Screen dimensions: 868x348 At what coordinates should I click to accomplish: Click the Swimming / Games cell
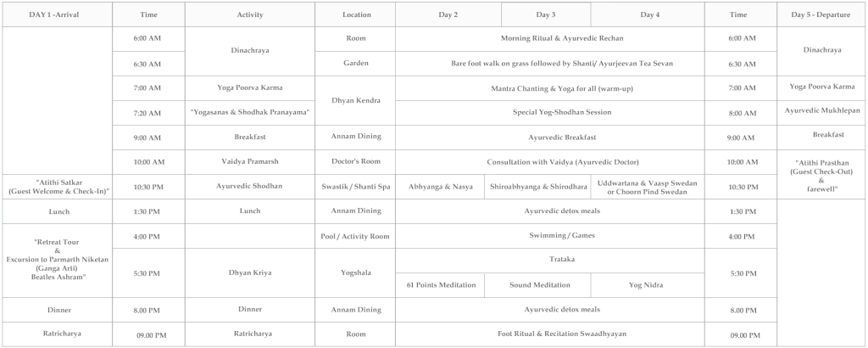tap(550, 237)
